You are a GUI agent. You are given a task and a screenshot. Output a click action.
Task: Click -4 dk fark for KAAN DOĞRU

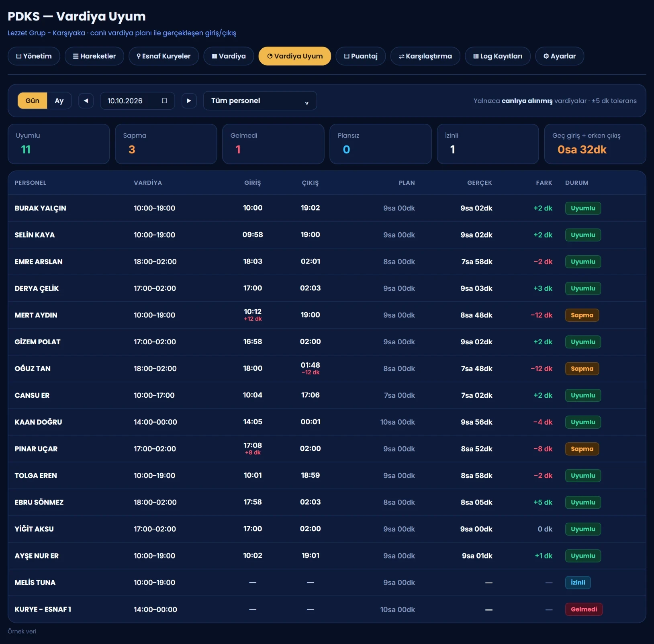(543, 422)
